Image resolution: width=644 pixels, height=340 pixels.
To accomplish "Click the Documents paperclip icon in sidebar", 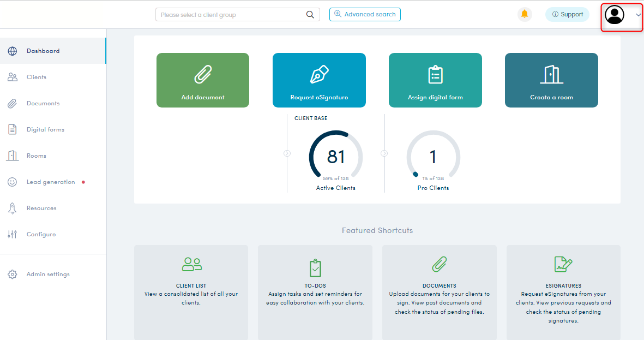I will 13,103.
